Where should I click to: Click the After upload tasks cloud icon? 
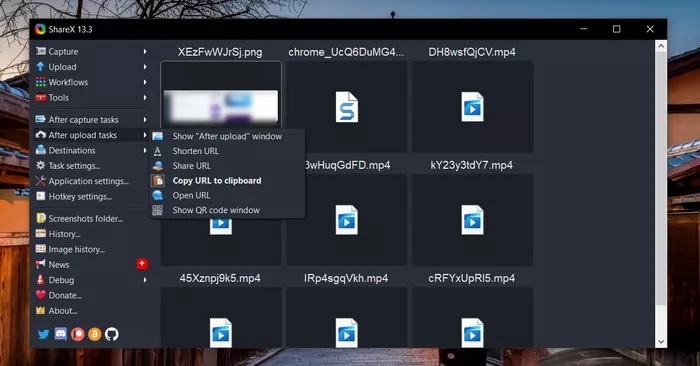[41, 135]
